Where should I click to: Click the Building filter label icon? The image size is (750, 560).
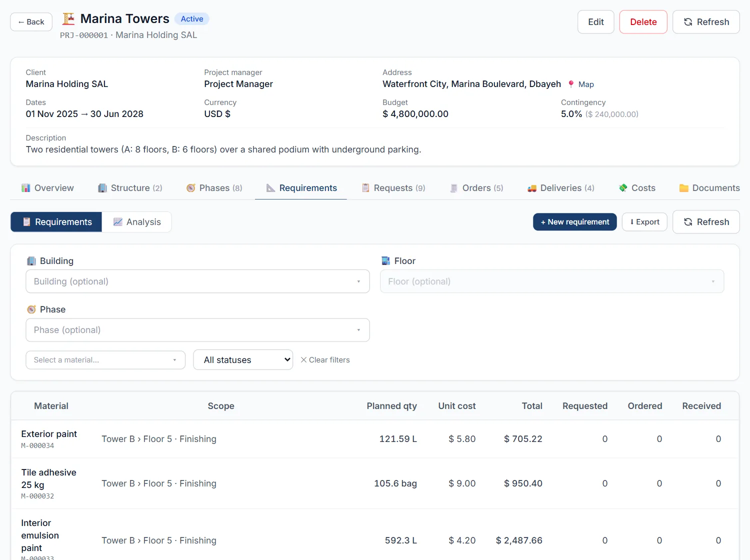click(31, 261)
